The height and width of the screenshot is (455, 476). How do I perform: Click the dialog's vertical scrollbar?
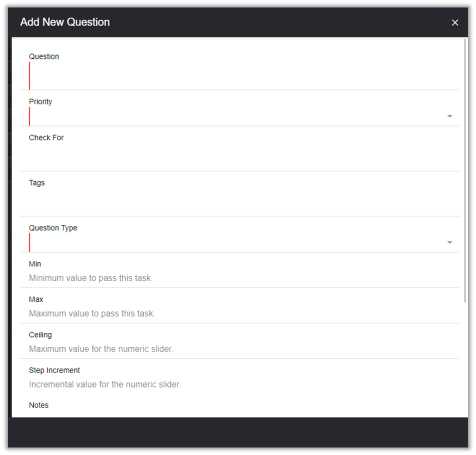[x=466, y=170]
